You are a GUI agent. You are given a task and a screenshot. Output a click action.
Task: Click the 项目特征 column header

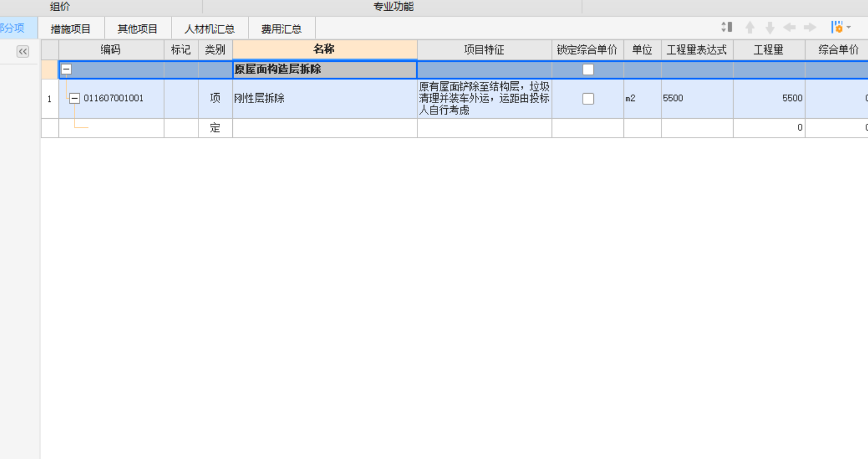click(x=484, y=50)
